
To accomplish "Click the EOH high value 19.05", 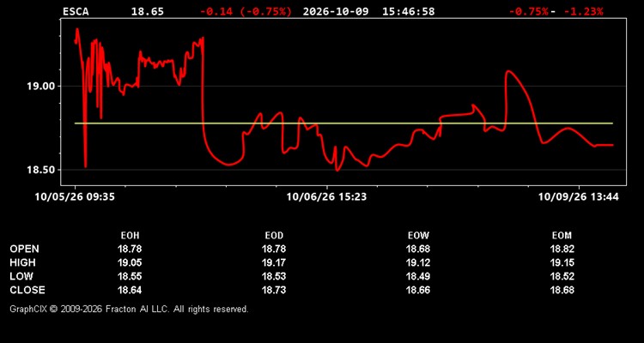I will (130, 262).
